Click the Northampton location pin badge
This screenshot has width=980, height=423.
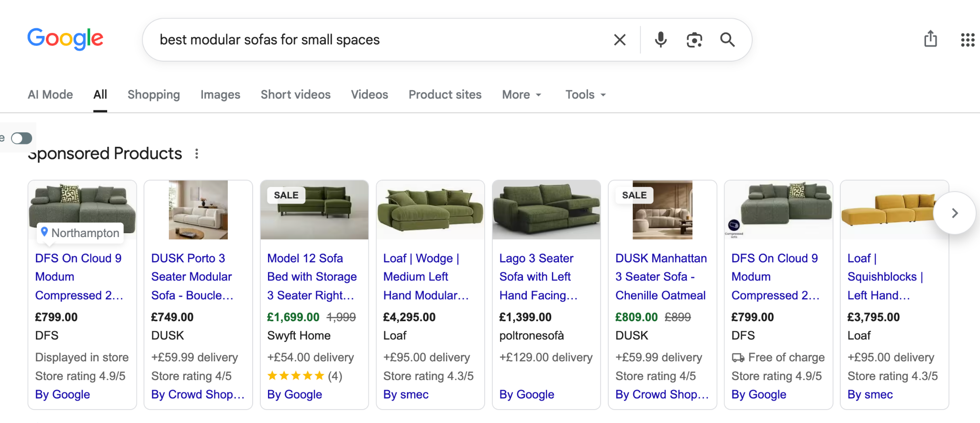80,233
